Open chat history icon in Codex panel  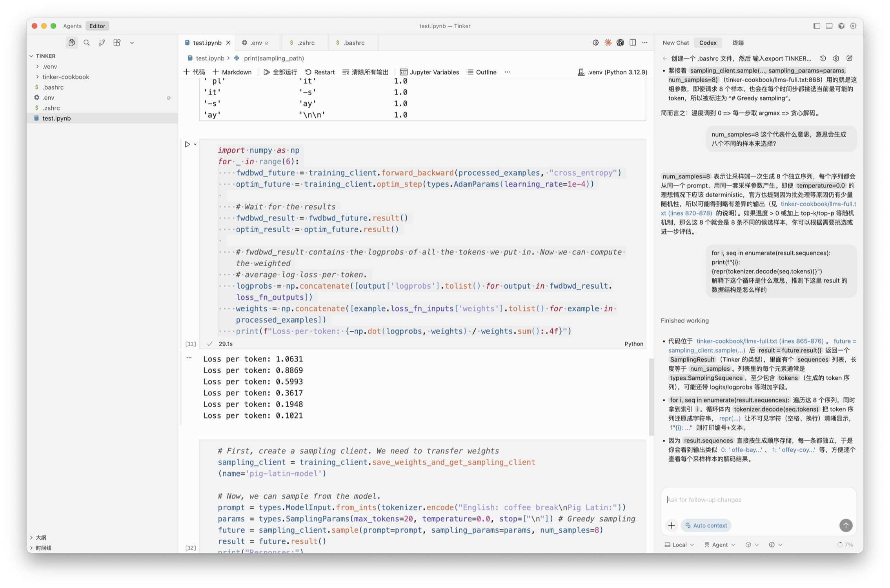pyautogui.click(x=823, y=58)
